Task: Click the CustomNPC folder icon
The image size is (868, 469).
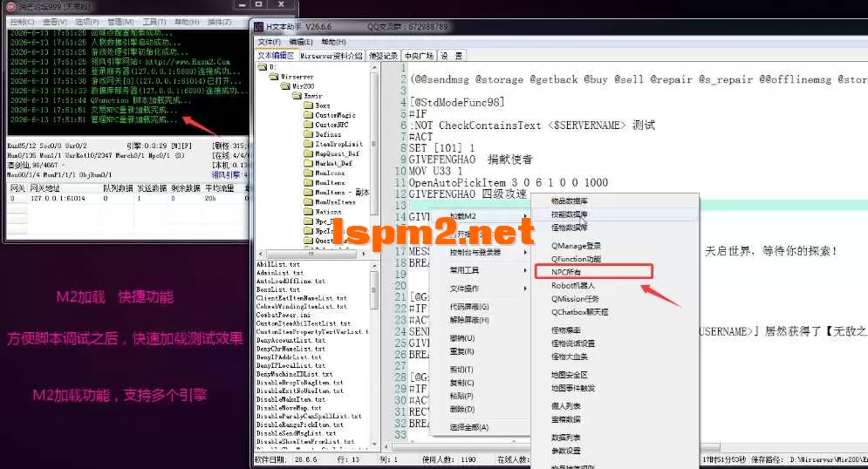Action: click(308, 125)
